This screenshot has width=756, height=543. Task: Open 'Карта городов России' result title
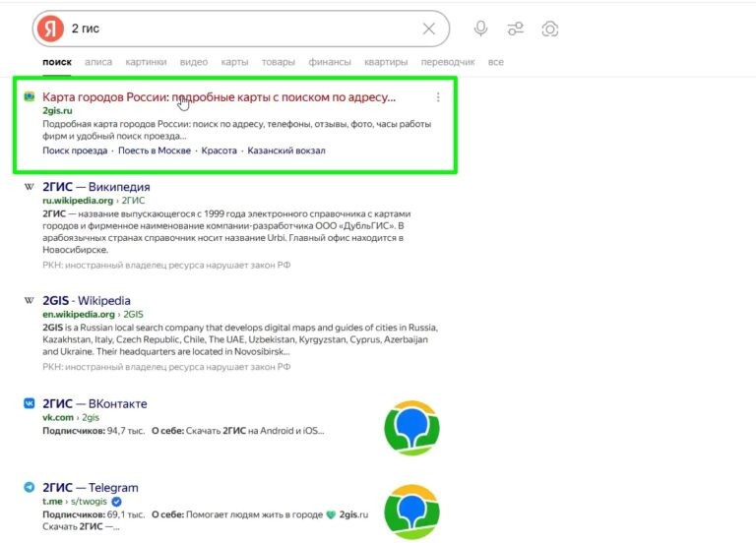(x=219, y=96)
